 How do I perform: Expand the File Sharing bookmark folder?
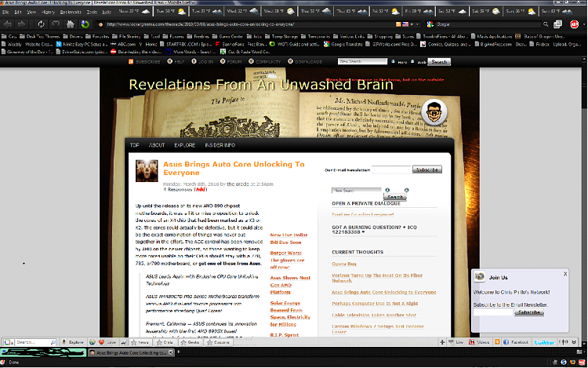click(x=126, y=37)
